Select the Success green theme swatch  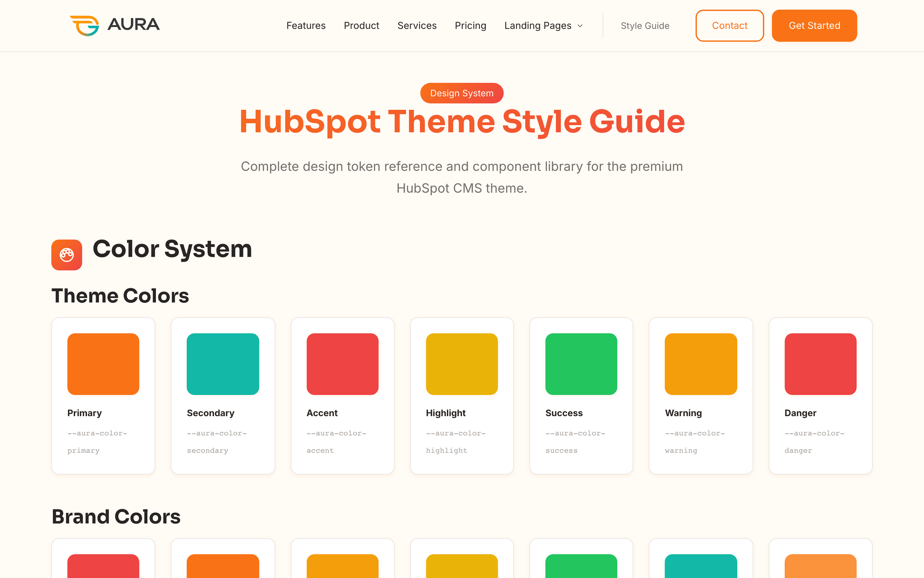[x=581, y=364]
